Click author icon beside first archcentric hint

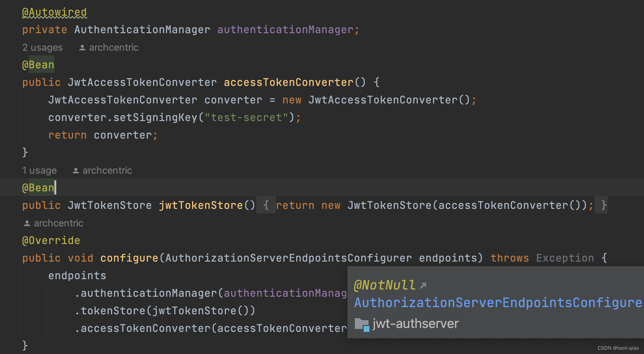[x=82, y=48]
